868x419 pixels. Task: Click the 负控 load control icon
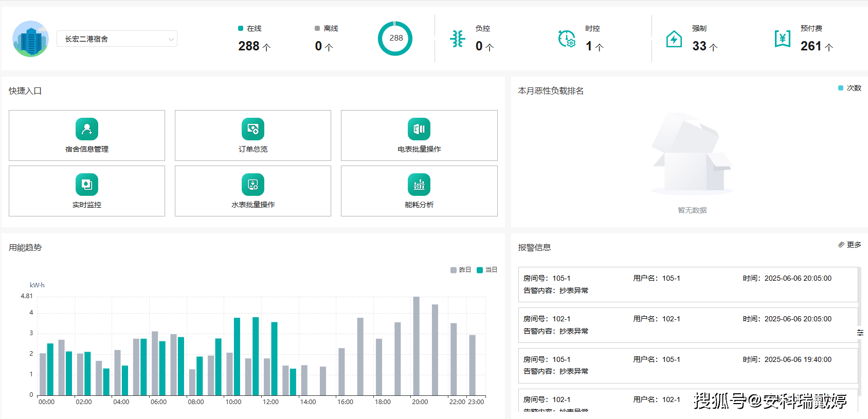457,39
